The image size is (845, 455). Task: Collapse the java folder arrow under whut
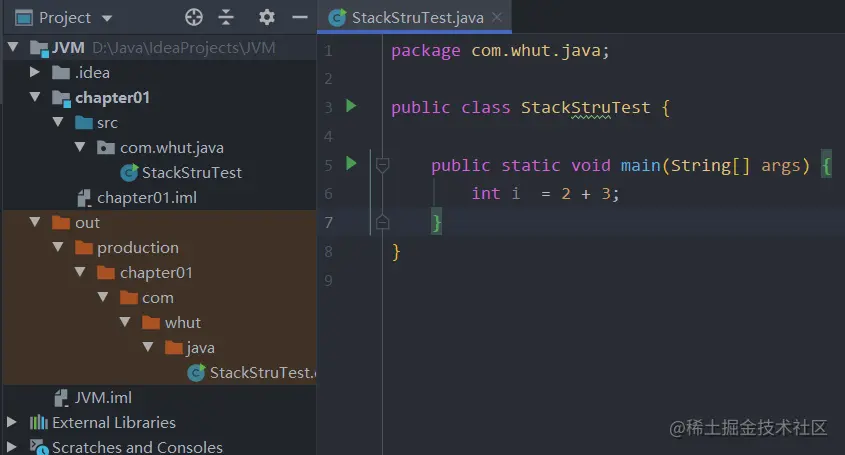point(148,347)
